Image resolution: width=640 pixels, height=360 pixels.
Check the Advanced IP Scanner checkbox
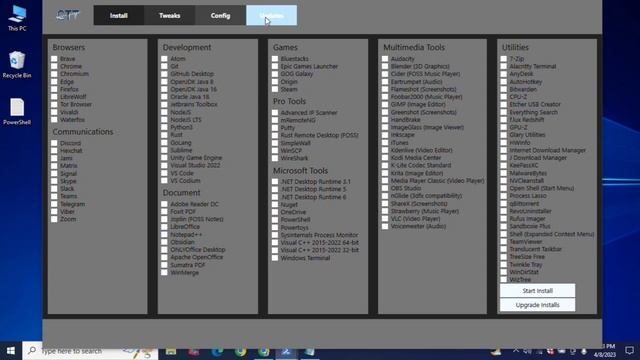(275, 113)
